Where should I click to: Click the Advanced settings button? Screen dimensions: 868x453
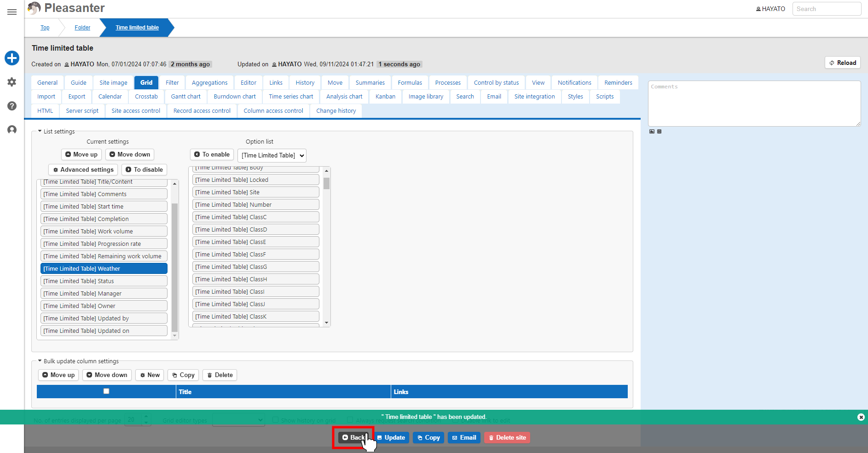83,169
